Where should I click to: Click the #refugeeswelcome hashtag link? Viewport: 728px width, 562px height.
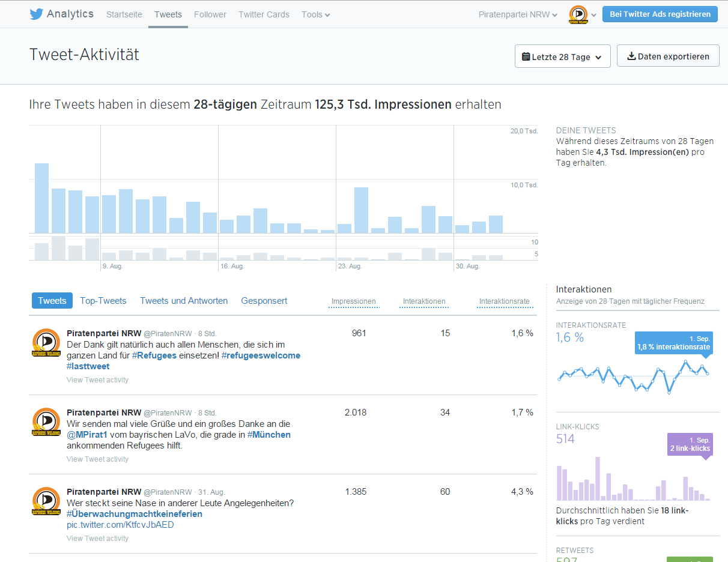tap(261, 355)
